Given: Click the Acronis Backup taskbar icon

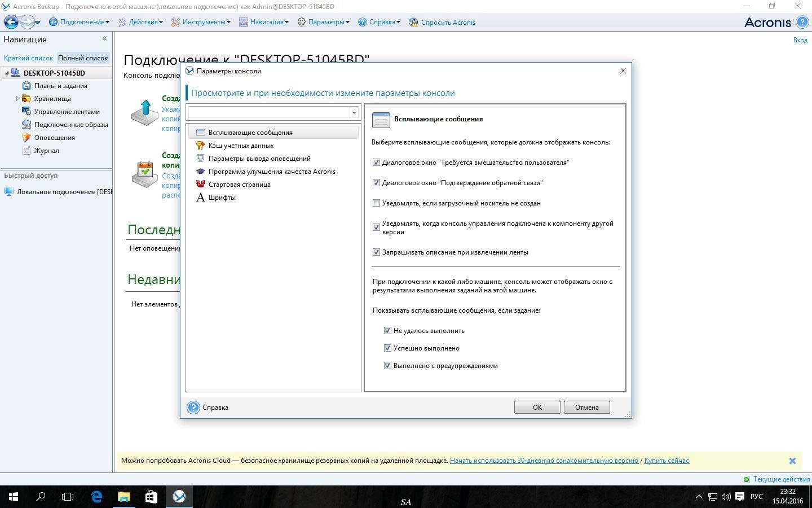Looking at the screenshot, I should point(179,497).
